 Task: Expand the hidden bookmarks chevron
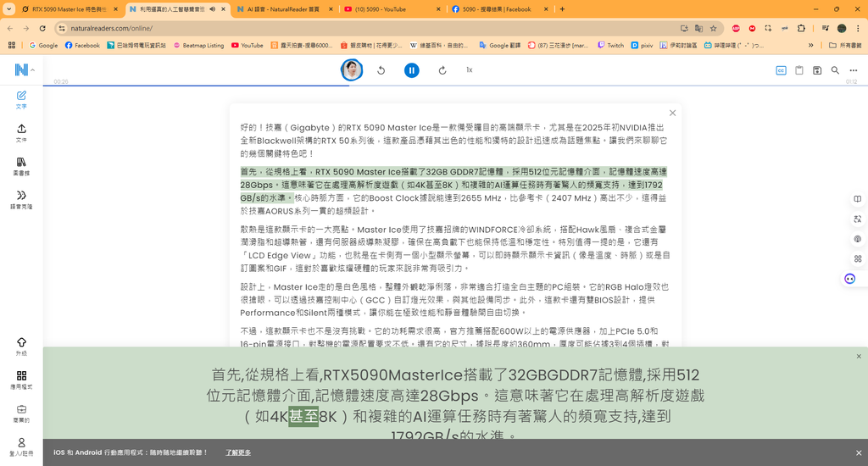[811, 46]
